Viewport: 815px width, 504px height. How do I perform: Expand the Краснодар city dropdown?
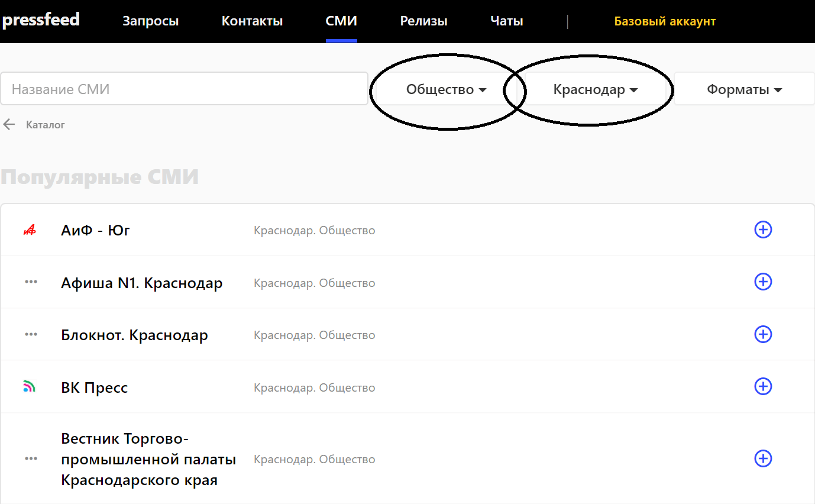[595, 89]
